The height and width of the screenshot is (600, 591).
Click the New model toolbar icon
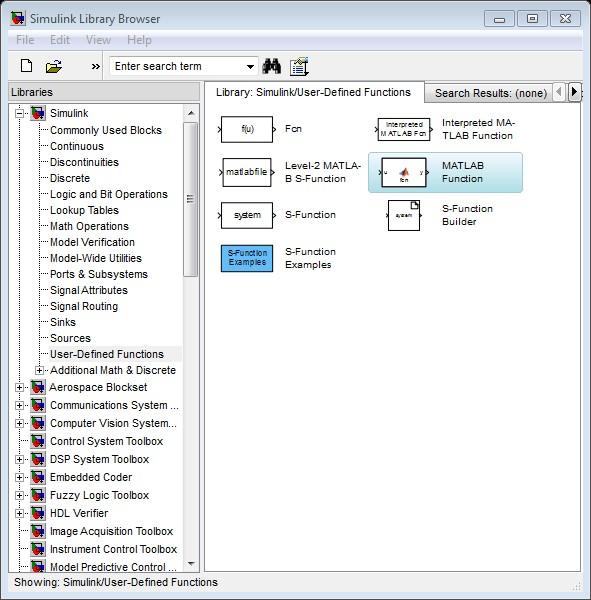tap(26, 66)
